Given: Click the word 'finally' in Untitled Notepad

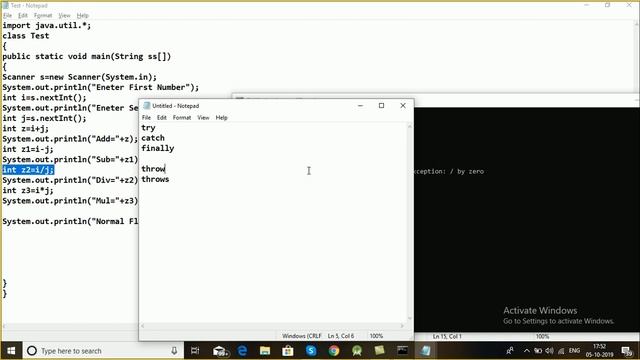Looking at the screenshot, I should 158,148.
